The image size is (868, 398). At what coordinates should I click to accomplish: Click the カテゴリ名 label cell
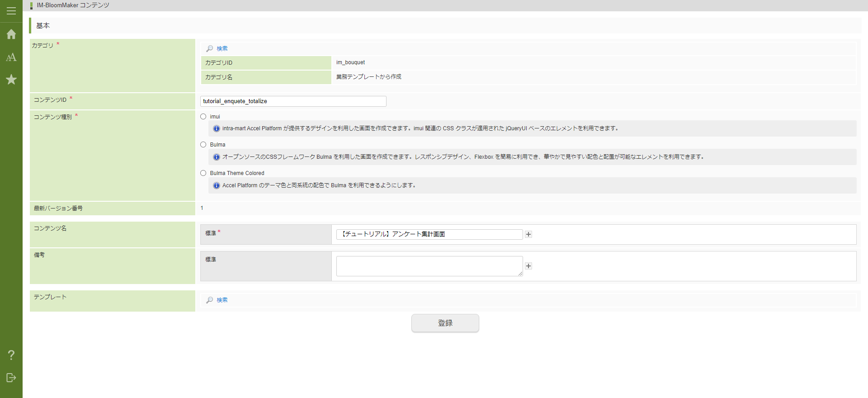266,77
